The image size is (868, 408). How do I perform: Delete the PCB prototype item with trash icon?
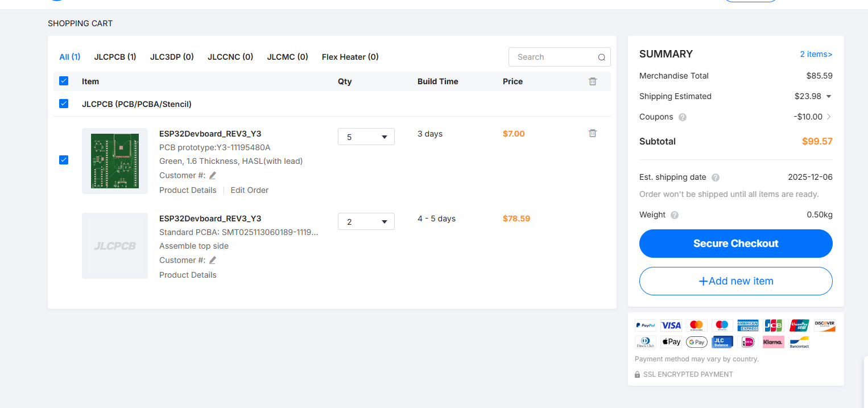click(x=592, y=133)
